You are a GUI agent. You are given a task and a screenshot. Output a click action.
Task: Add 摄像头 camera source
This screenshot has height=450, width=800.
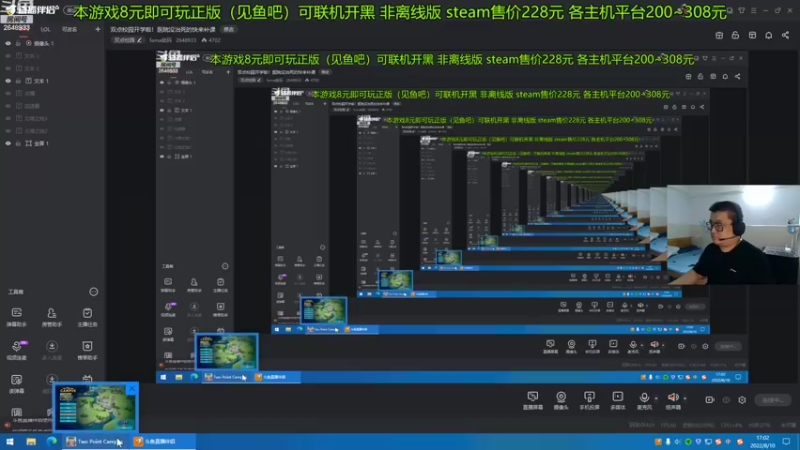tap(561, 401)
